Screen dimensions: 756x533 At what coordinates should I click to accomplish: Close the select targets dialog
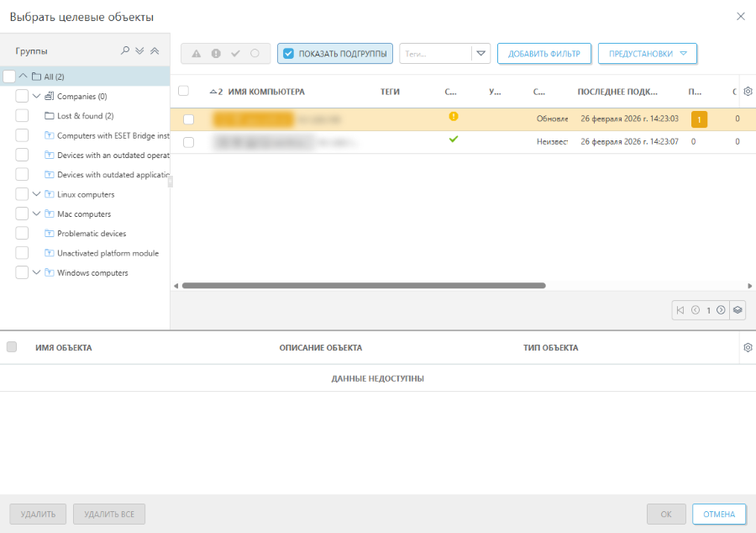pyautogui.click(x=741, y=17)
